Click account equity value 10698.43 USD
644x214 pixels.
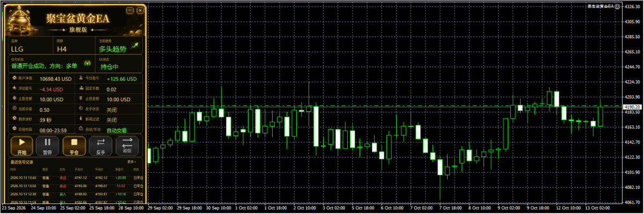point(56,79)
